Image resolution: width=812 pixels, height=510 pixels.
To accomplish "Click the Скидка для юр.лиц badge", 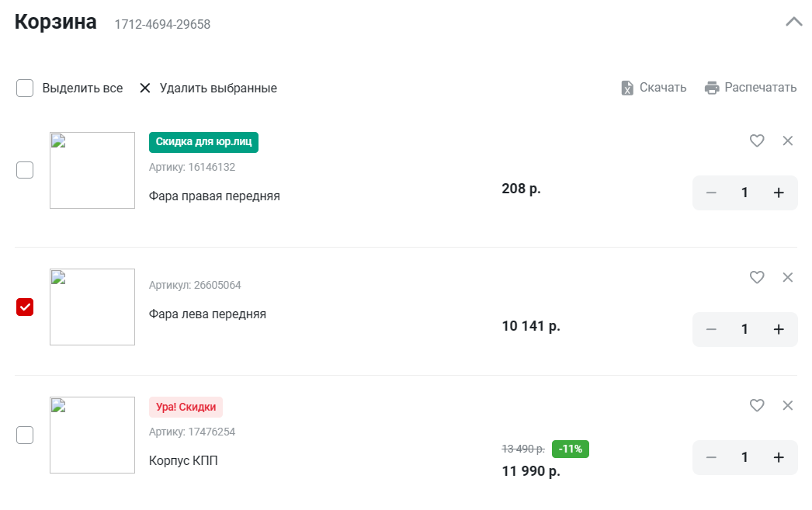I will 203,142.
